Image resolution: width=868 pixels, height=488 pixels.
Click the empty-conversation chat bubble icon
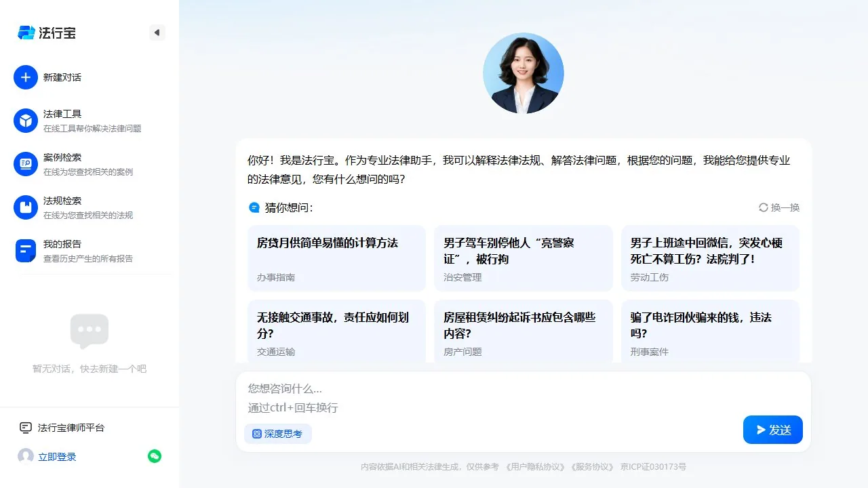pyautogui.click(x=90, y=331)
